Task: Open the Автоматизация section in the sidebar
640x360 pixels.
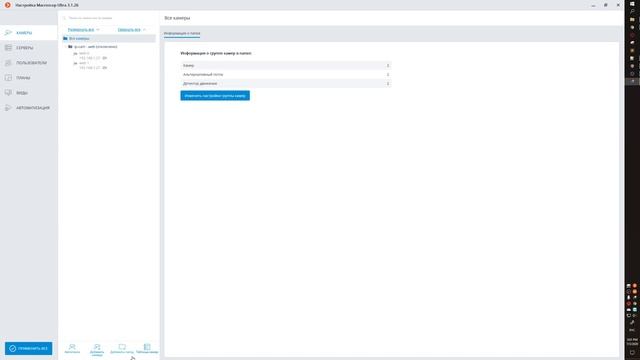Action: click(x=29, y=108)
